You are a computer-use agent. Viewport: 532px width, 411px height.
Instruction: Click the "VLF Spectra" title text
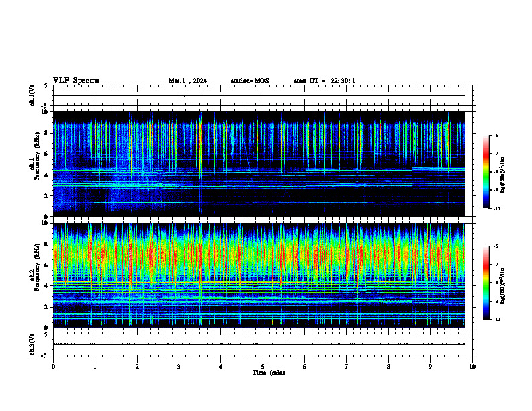[76, 81]
